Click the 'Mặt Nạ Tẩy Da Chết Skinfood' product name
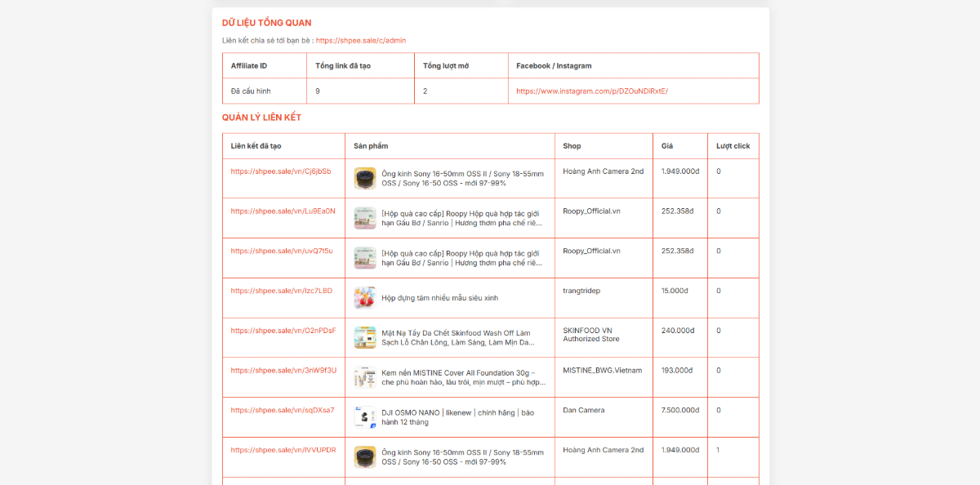 pos(457,338)
